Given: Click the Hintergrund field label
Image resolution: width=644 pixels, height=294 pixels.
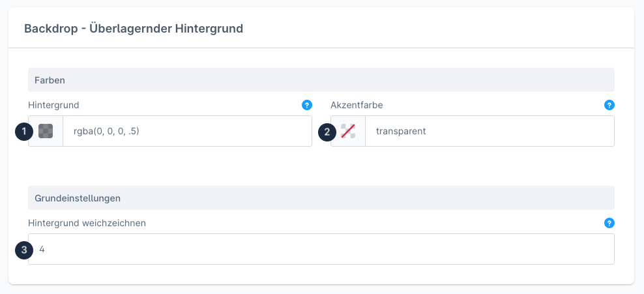Looking at the screenshot, I should click(x=53, y=105).
